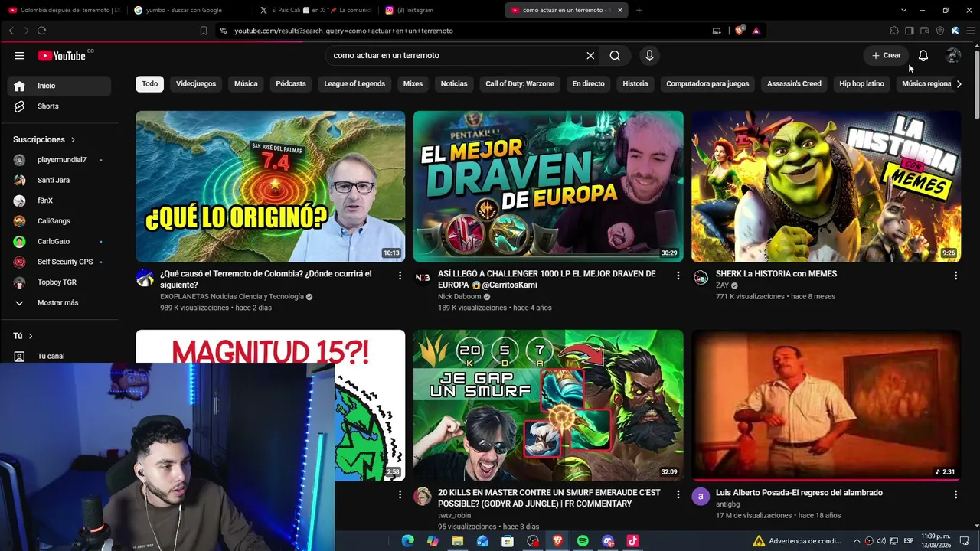Open the Shrek 'La historia con memes' thumbnail
The image size is (980, 551).
coord(826,187)
